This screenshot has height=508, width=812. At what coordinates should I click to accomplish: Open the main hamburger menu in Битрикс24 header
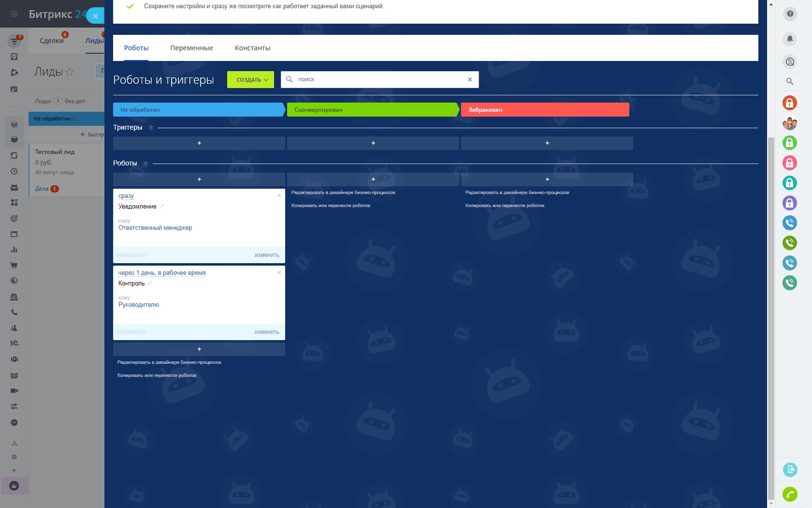[14, 14]
